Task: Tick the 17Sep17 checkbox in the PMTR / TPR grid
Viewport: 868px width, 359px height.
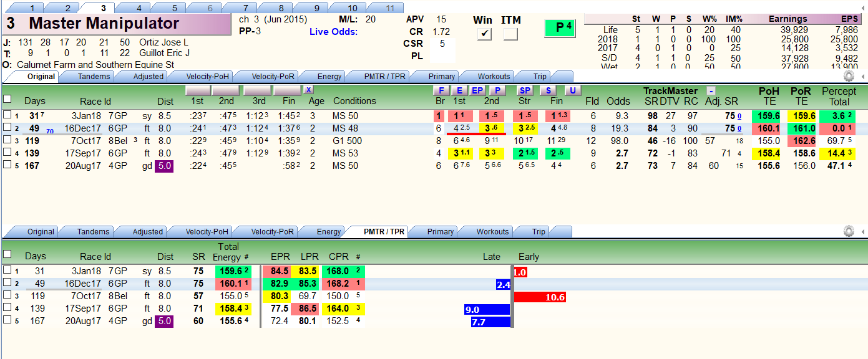Action: (x=7, y=308)
